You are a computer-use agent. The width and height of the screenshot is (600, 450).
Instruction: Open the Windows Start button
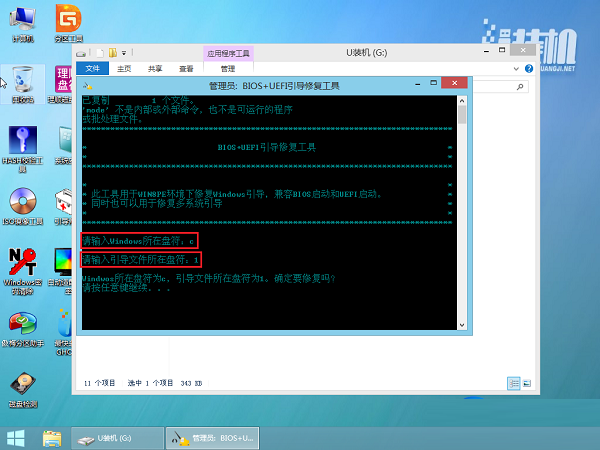click(16, 438)
